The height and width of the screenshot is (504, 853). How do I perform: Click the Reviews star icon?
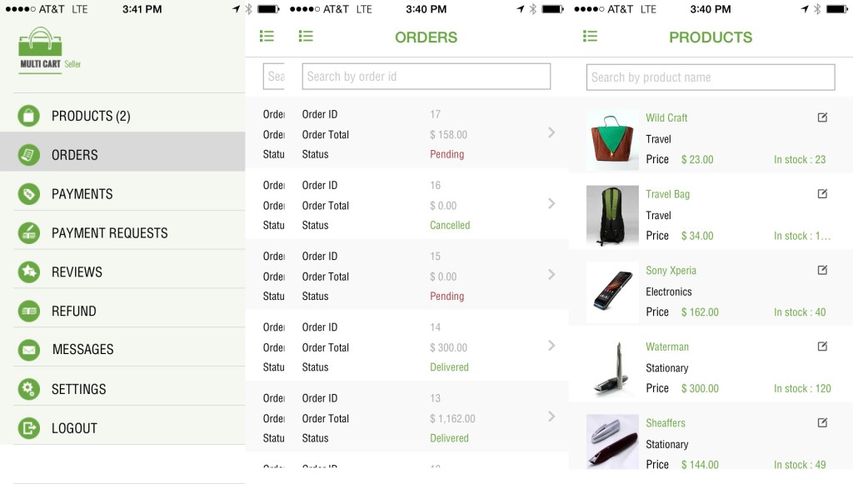pyautogui.click(x=29, y=272)
